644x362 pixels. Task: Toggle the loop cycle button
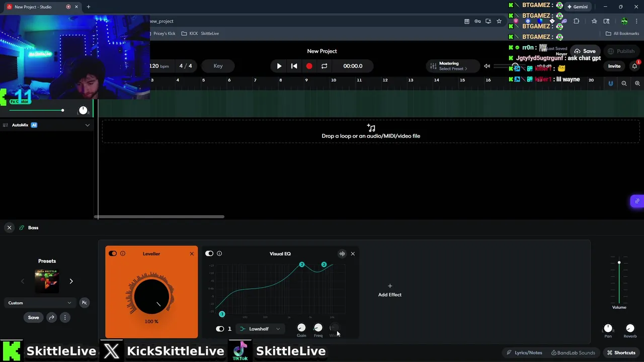[324, 66]
